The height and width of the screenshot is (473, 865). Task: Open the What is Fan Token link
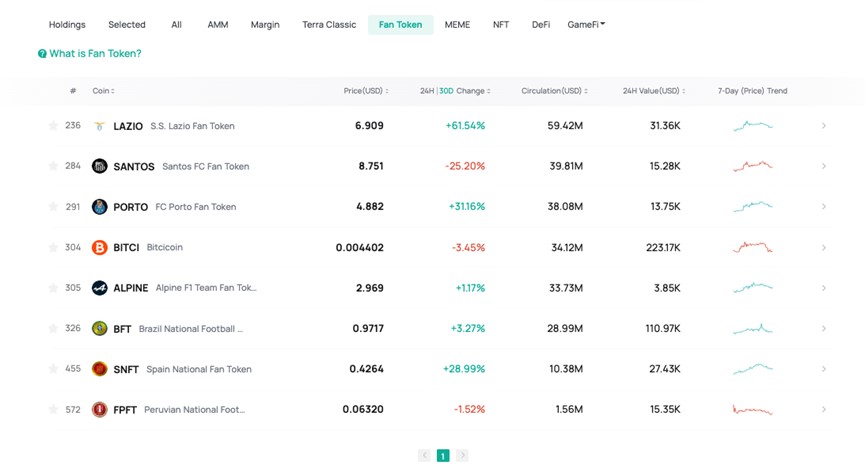(95, 54)
